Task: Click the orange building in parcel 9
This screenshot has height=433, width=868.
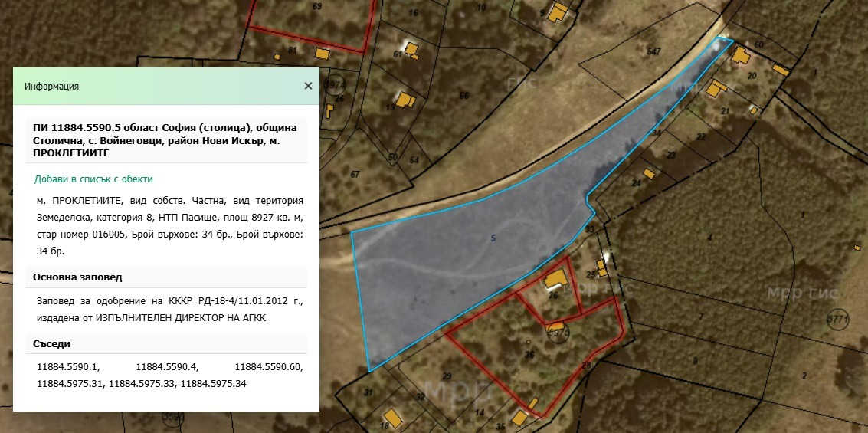Action: tap(559, 11)
